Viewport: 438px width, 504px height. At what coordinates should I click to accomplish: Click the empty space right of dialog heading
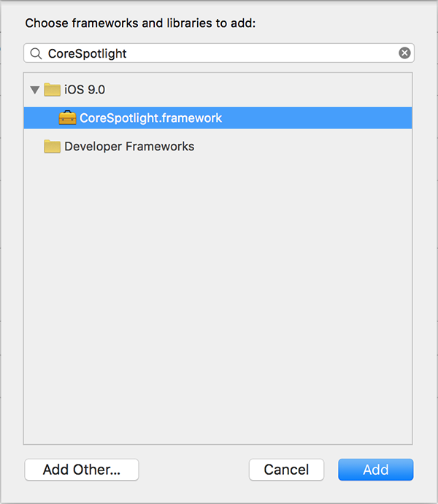pyautogui.click(x=343, y=23)
